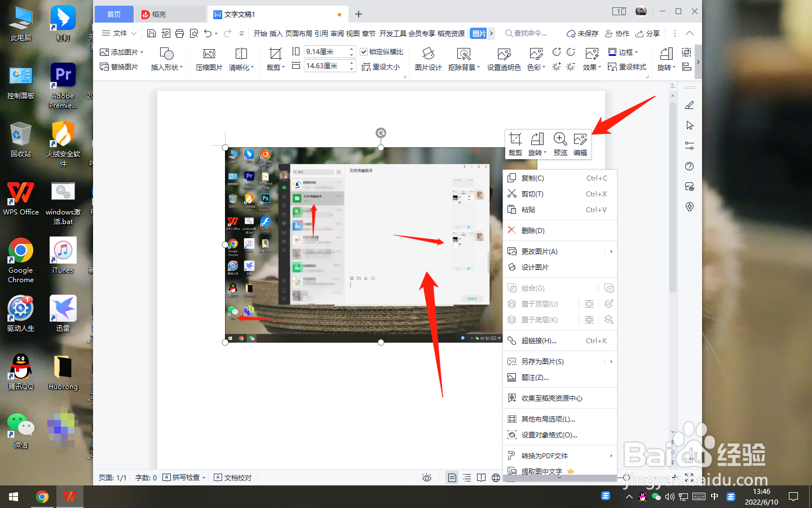Click the Eye Protection icon in the status bar

(427, 478)
